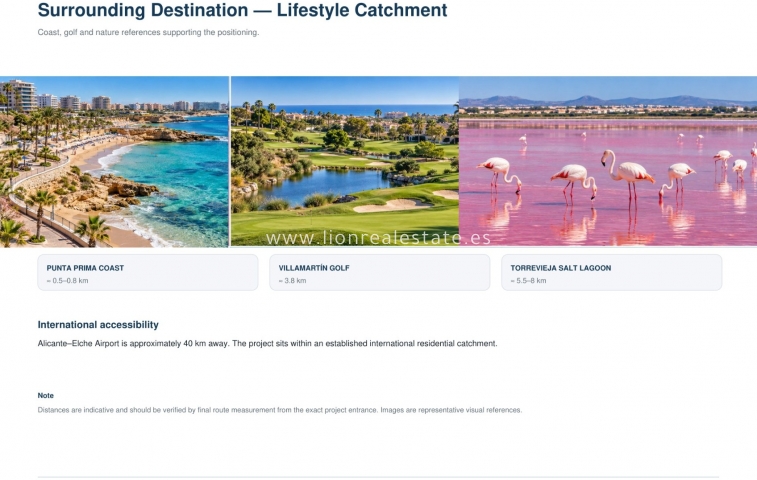Viewport: 757px width, 480px height.
Task: Select the Villamartín Golf distance card
Action: (x=379, y=273)
